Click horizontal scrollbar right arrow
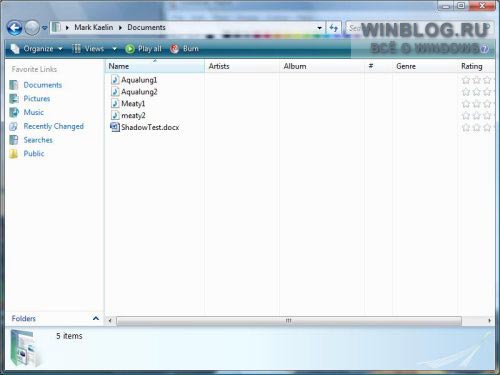This screenshot has width=500, height=375. coord(489,321)
